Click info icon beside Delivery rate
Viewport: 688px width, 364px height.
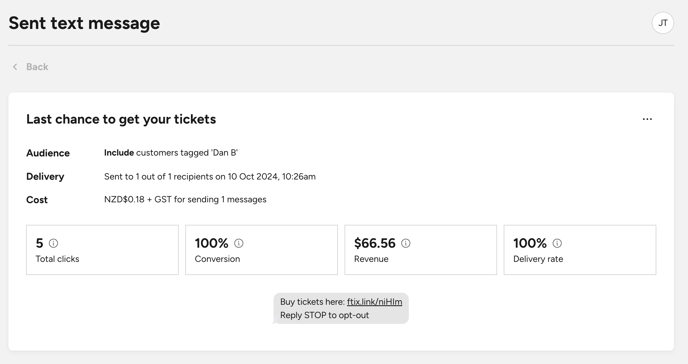(557, 243)
